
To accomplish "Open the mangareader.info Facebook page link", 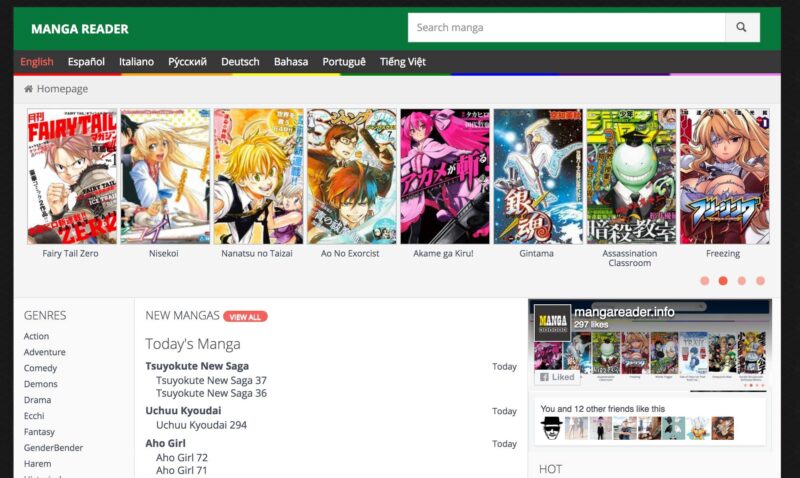I will [x=624, y=312].
